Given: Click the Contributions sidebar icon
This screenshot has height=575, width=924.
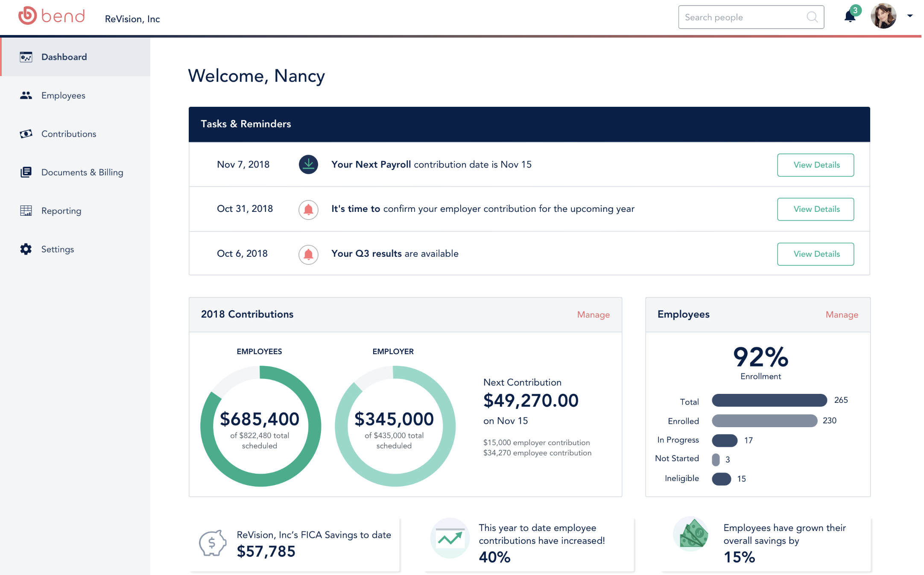Looking at the screenshot, I should click(25, 133).
